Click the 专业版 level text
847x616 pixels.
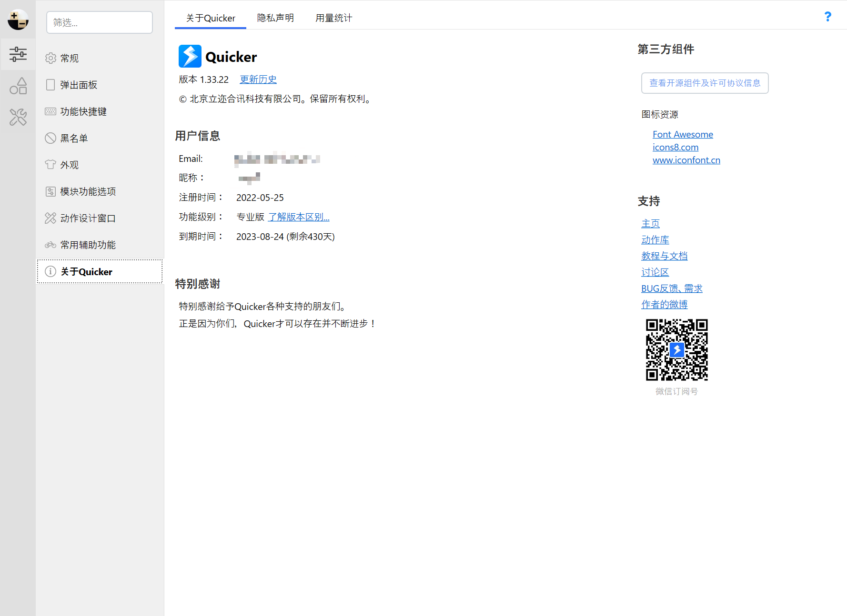point(250,217)
